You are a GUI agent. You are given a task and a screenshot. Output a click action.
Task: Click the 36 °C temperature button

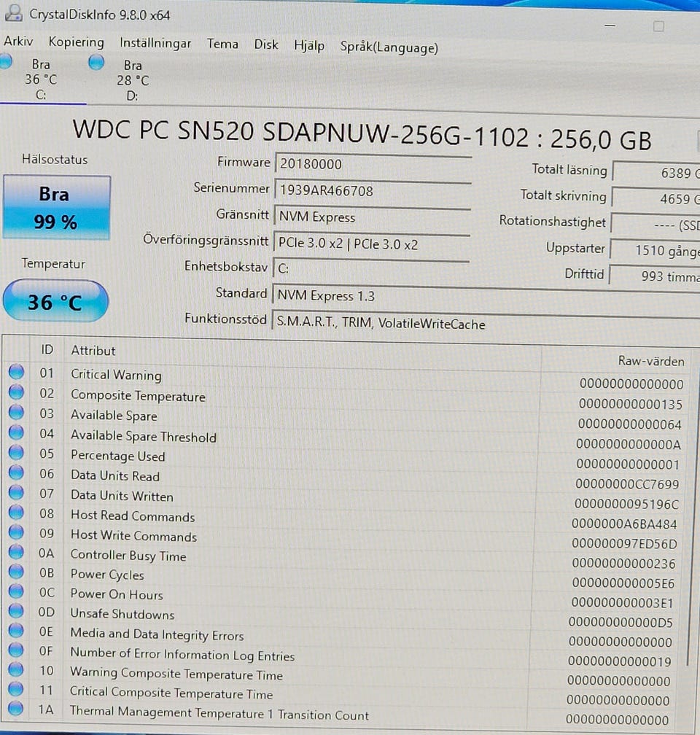[55, 301]
